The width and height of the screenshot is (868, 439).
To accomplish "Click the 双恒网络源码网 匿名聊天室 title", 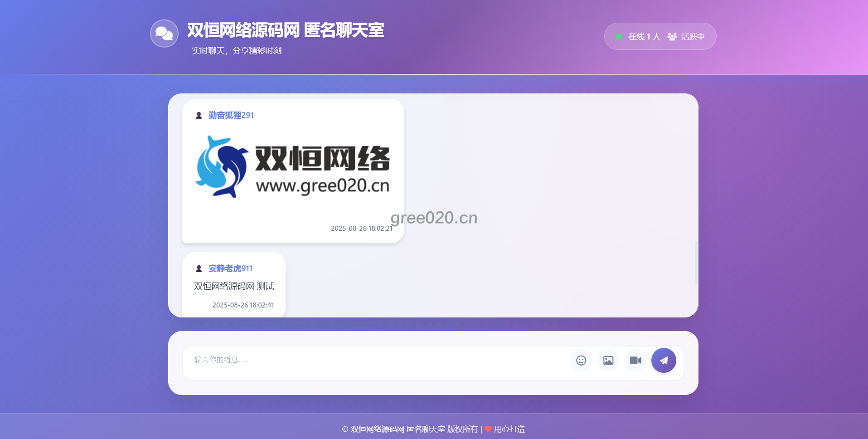I will pyautogui.click(x=286, y=30).
